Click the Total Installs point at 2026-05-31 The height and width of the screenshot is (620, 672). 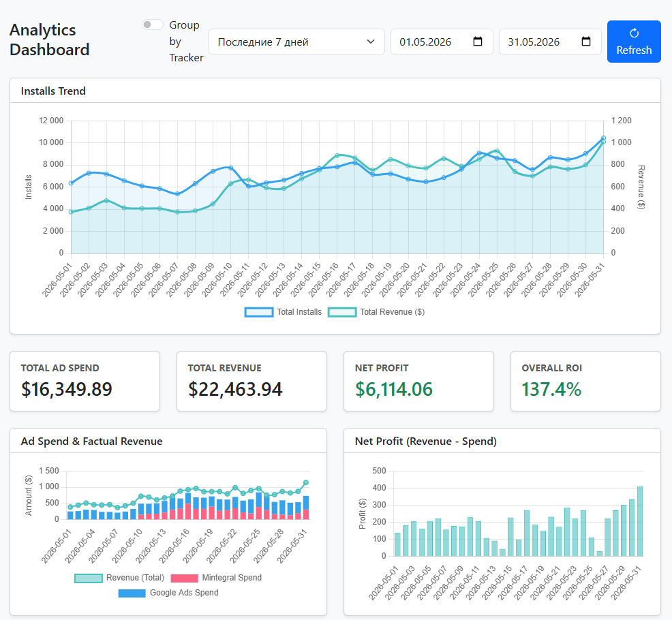[603, 138]
